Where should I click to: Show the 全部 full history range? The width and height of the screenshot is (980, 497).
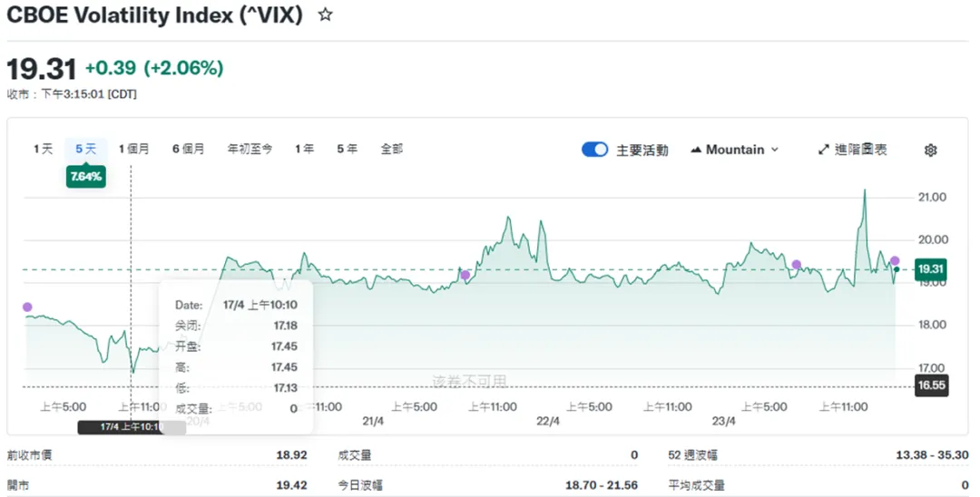pyautogui.click(x=392, y=150)
